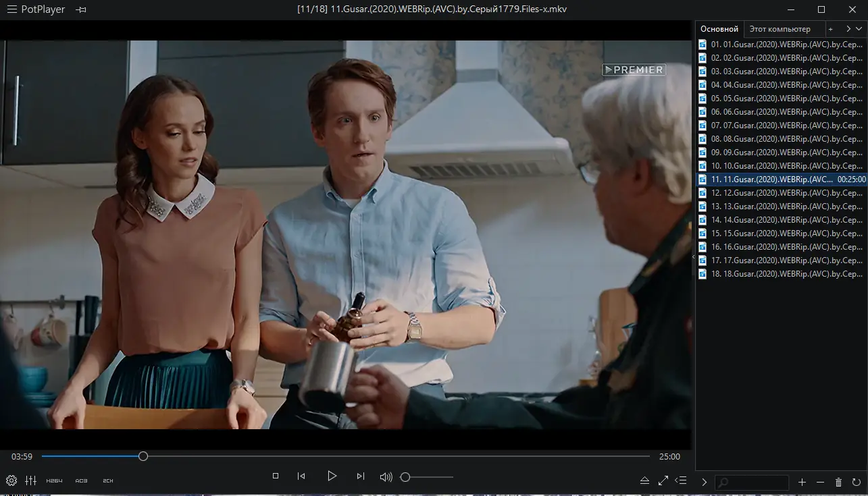Toggle the playlist panel visibility
The height and width of the screenshot is (496, 868).
click(x=681, y=480)
